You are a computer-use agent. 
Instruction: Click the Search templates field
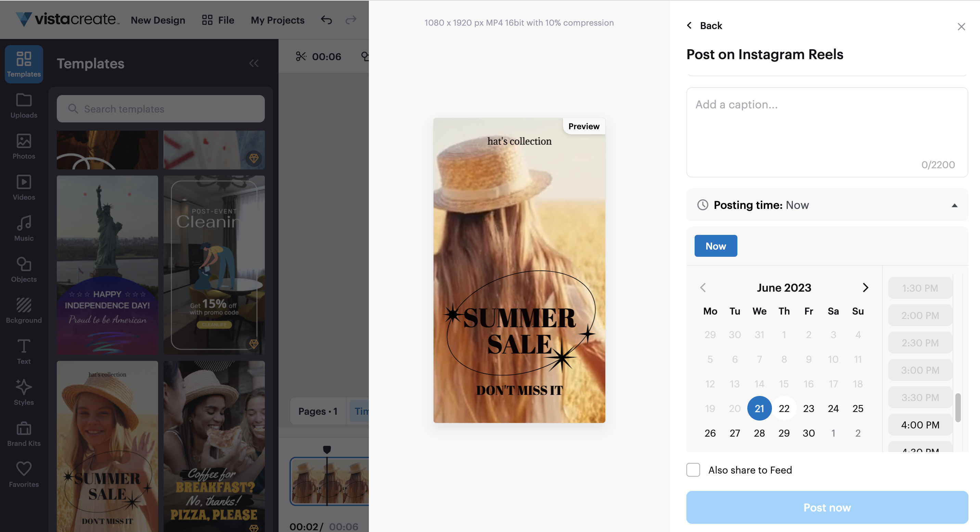click(160, 109)
